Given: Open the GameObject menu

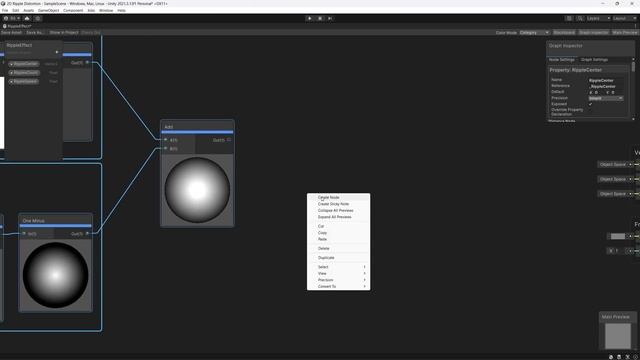Looking at the screenshot, I should point(49,10).
